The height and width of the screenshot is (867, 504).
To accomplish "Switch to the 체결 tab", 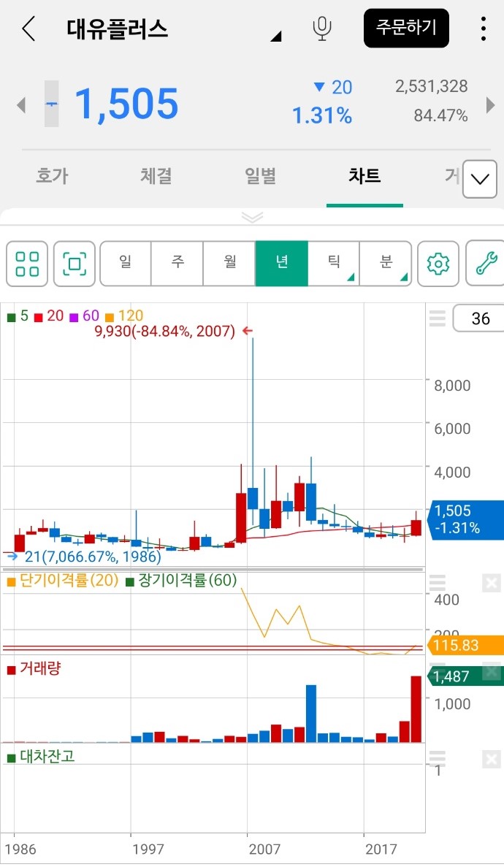I will (156, 176).
